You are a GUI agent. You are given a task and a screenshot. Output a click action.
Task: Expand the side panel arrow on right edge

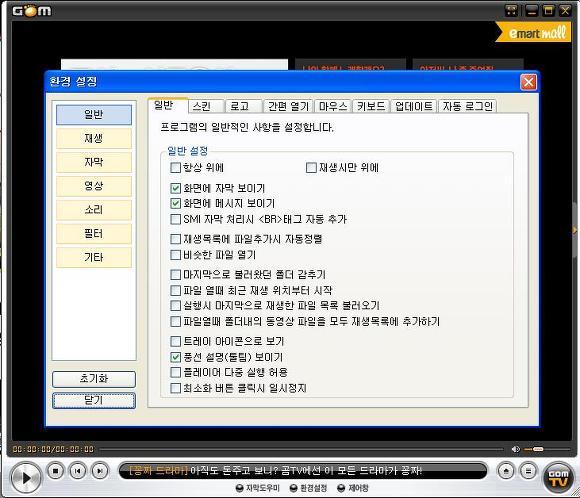(575, 230)
